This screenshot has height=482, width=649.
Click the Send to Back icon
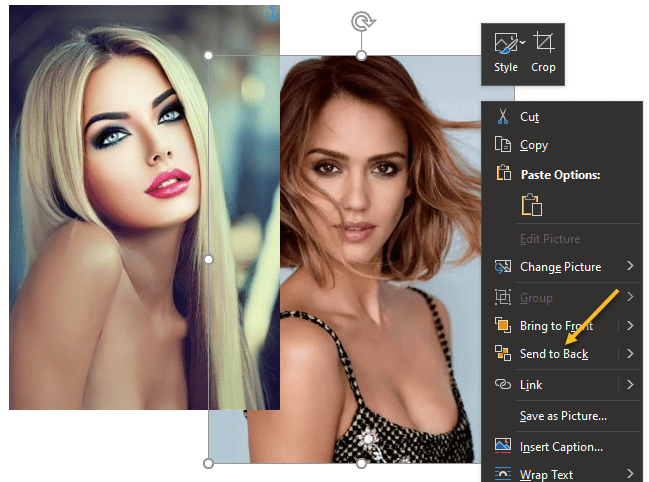point(503,353)
